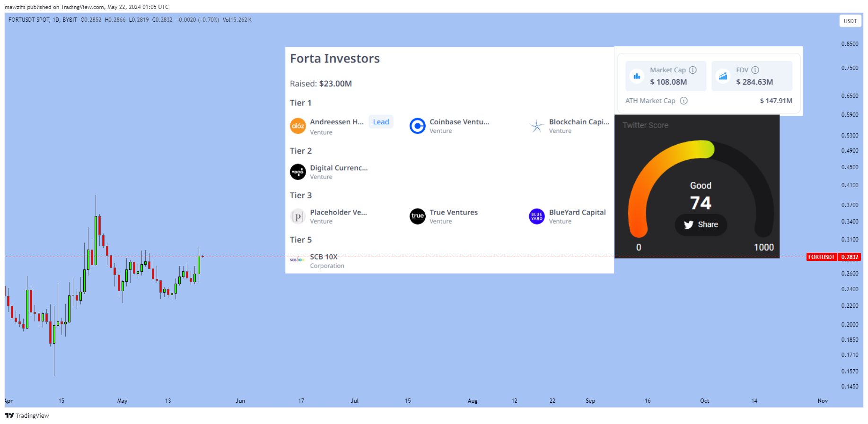Click the Andreessen Horowitz a16z logo
The image size is (868, 424).
click(298, 126)
